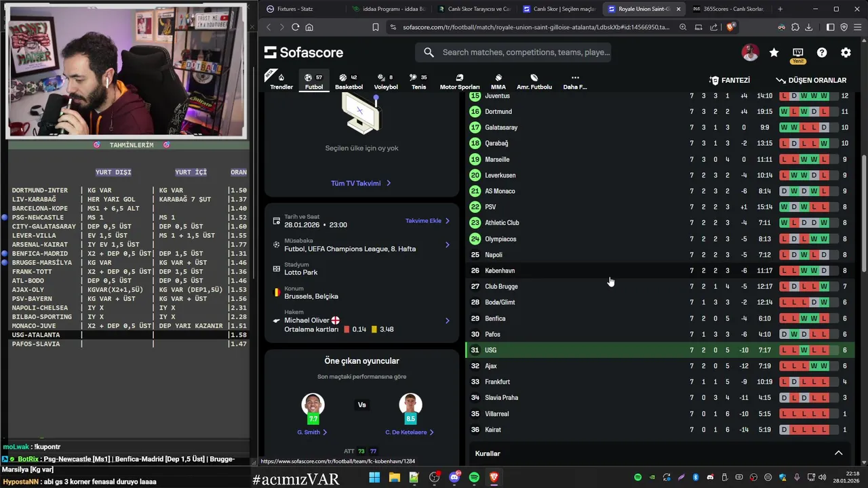Expand the Daha Fazla sports menu

click(x=575, y=81)
